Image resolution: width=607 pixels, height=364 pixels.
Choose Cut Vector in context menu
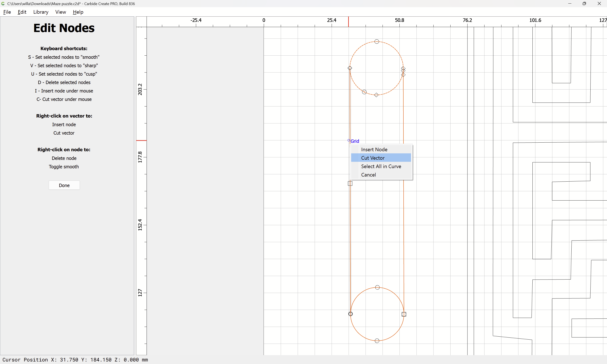(372, 158)
